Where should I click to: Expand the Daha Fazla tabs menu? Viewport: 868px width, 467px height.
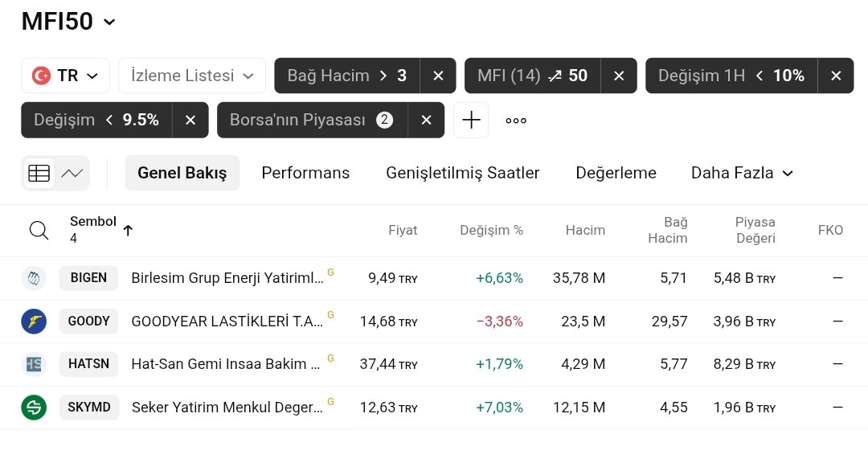[742, 173]
